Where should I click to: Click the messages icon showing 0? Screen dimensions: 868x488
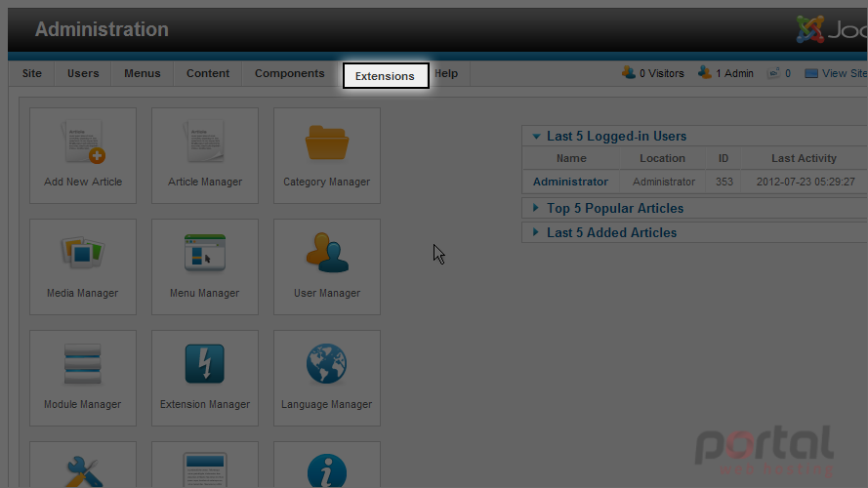pyautogui.click(x=773, y=73)
